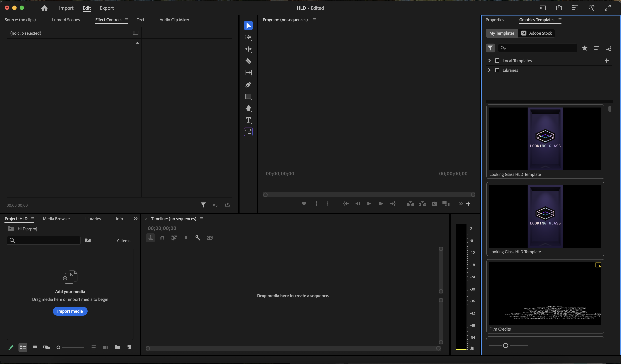The width and height of the screenshot is (621, 364).
Task: Click the Import media button
Action: [x=70, y=311]
